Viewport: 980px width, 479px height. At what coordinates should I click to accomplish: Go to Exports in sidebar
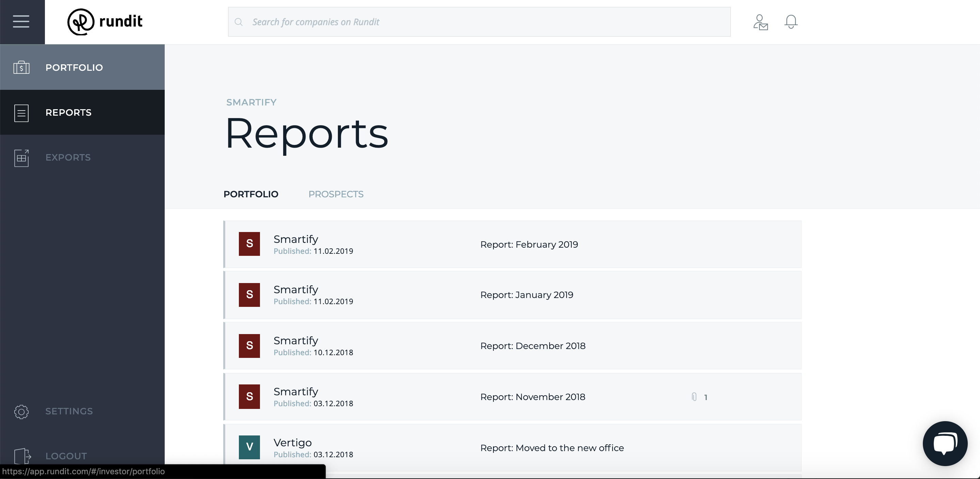(68, 158)
